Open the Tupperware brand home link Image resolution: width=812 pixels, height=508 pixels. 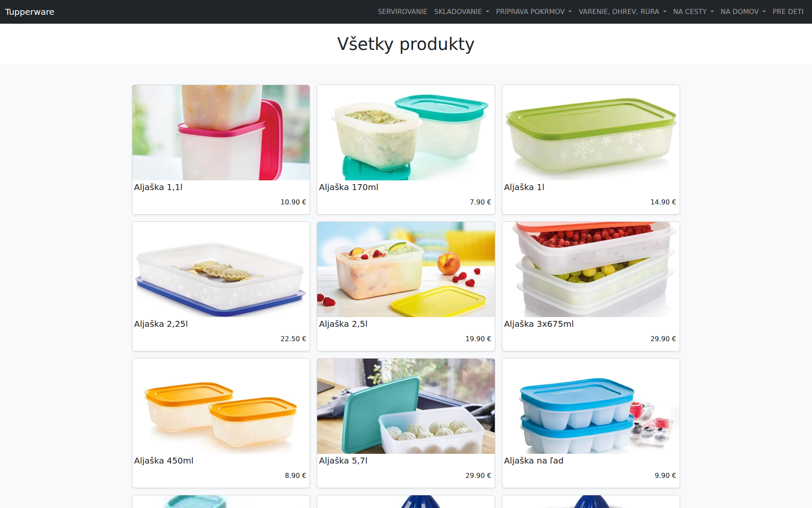pyautogui.click(x=30, y=12)
